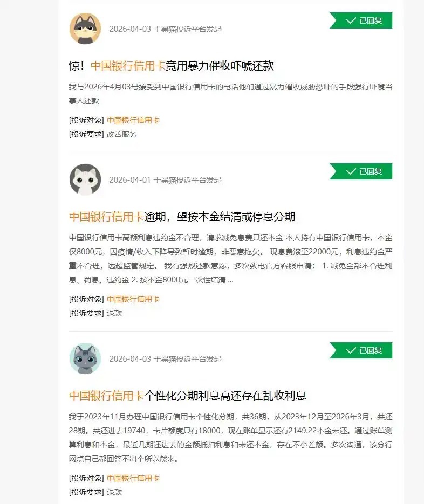Click second complaint's description mentioning 本金仅8000元
This screenshot has width=424, height=504.
coord(231,259)
